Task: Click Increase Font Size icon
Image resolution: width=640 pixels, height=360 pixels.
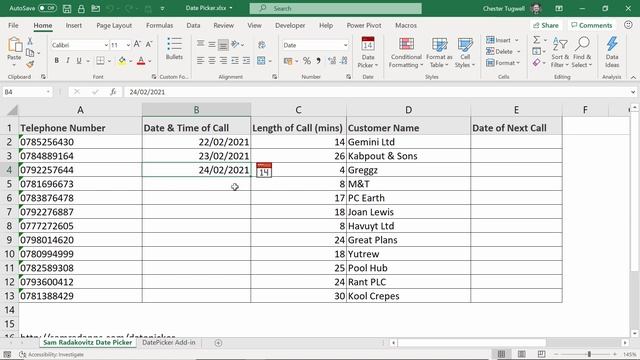Action: point(138,44)
